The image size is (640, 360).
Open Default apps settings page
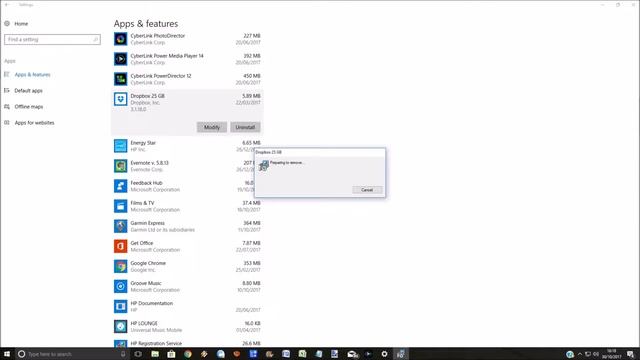[28, 91]
